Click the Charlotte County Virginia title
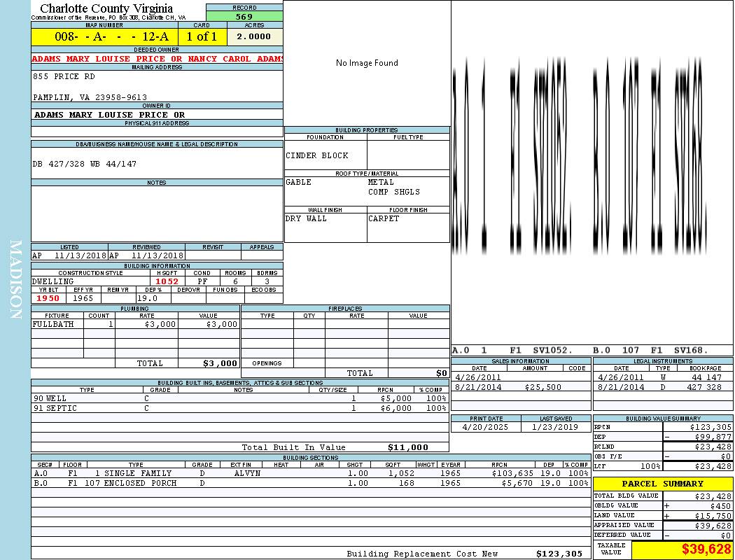Image resolution: width=735 pixels, height=560 pixels. 106,8
